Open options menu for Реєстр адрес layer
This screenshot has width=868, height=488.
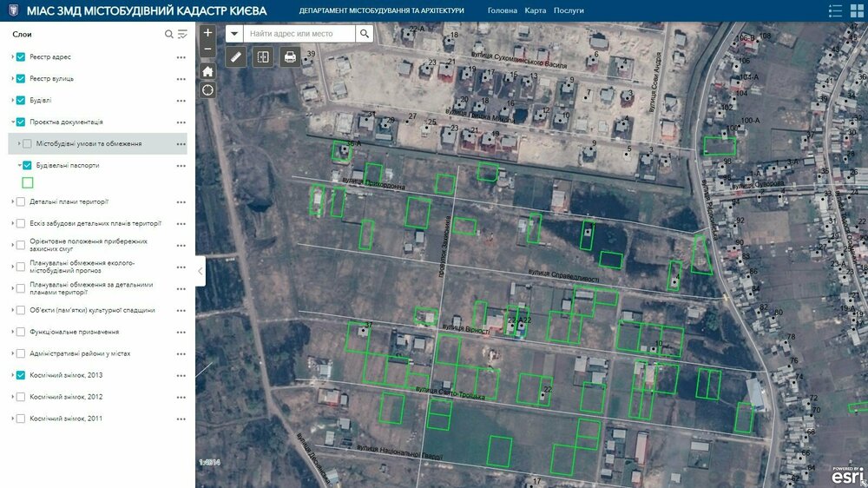click(x=181, y=57)
